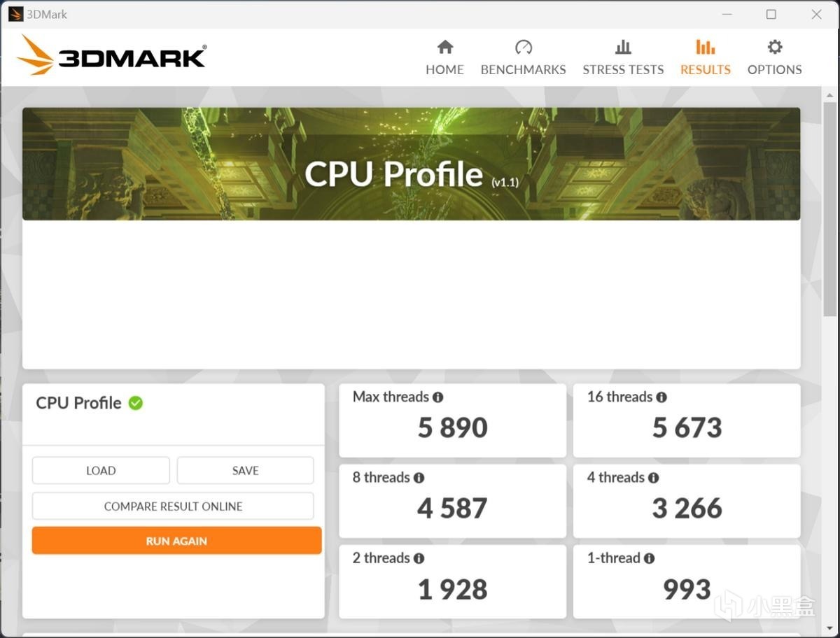Click the Max threads score 5 890

click(453, 427)
